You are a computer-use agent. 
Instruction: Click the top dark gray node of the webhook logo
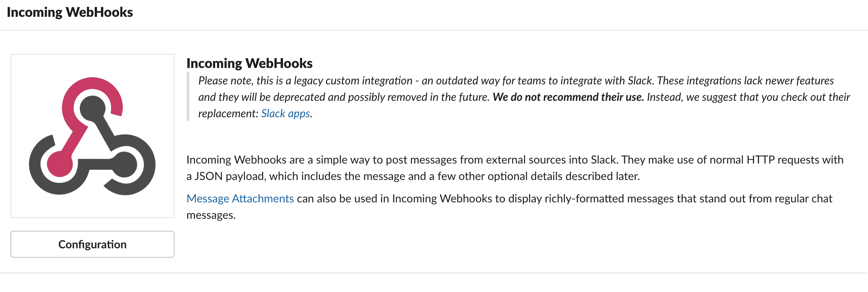[92, 108]
